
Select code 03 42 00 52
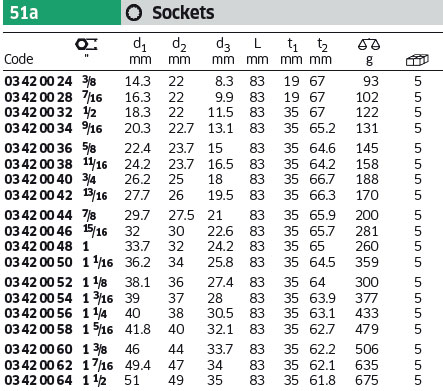pyautogui.click(x=38, y=282)
